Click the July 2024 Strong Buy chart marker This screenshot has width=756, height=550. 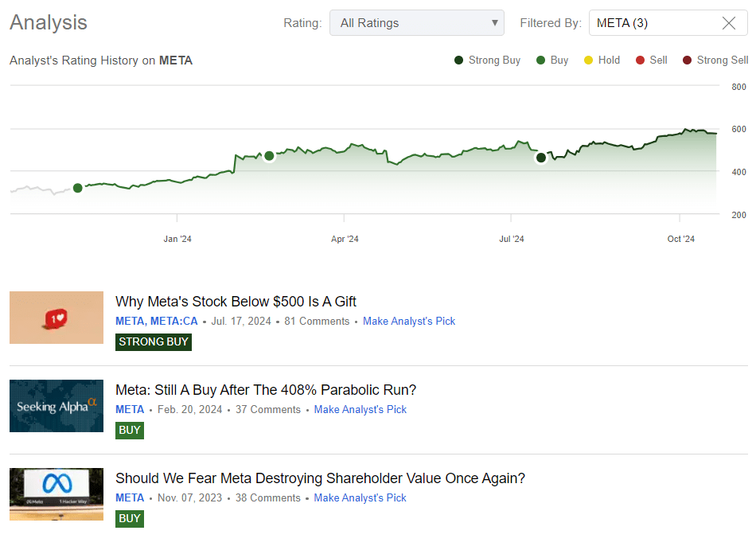[x=541, y=158]
